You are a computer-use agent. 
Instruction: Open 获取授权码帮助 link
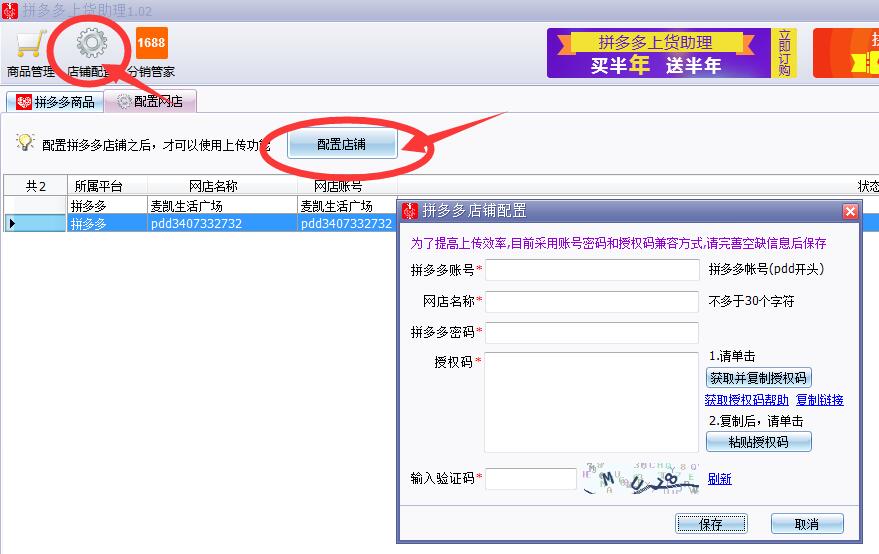coord(746,400)
